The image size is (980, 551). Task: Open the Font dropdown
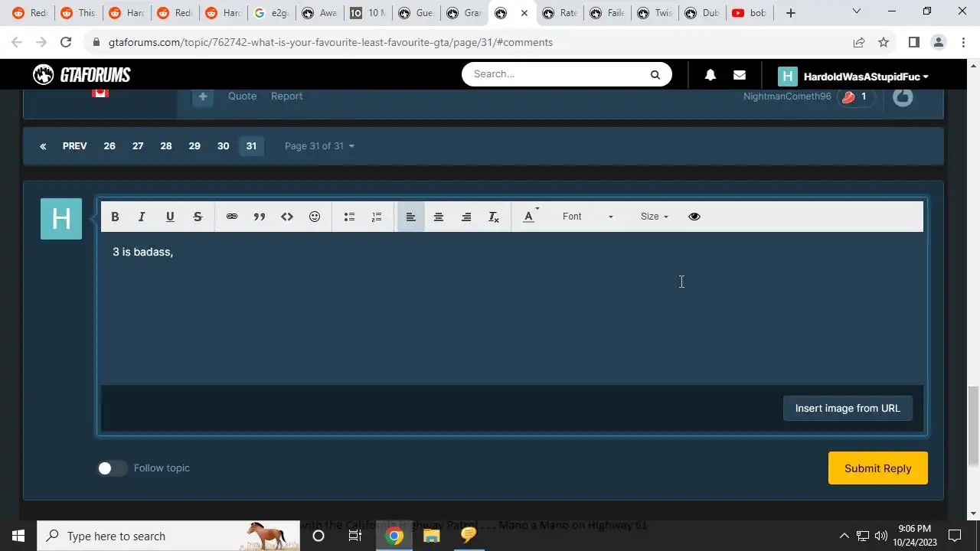click(x=587, y=217)
